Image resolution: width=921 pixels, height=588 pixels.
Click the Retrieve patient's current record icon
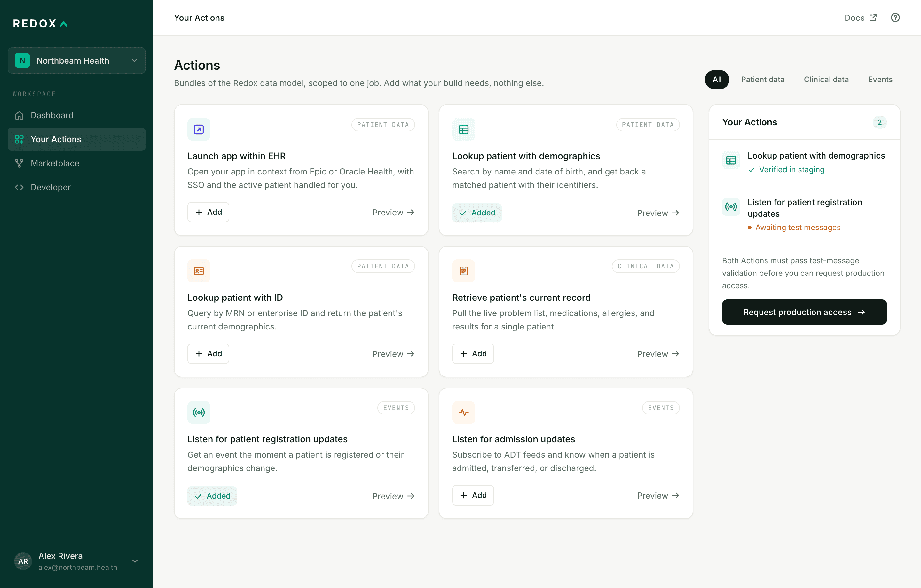click(464, 271)
